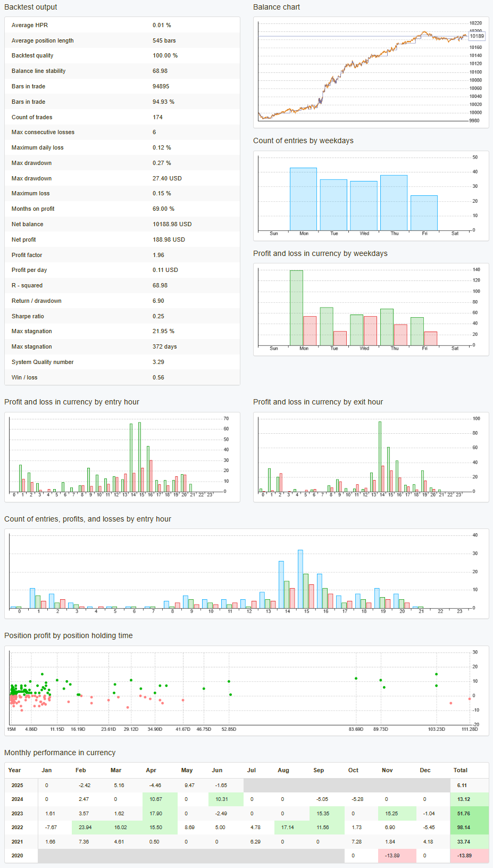Click the Monday bar in entries by weekdays chart
The width and height of the screenshot is (493, 868).
[303, 199]
